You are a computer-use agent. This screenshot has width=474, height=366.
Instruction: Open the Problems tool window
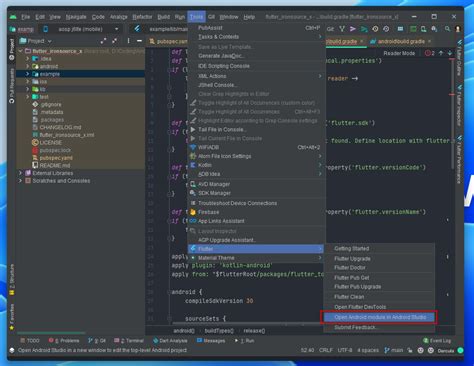64,341
